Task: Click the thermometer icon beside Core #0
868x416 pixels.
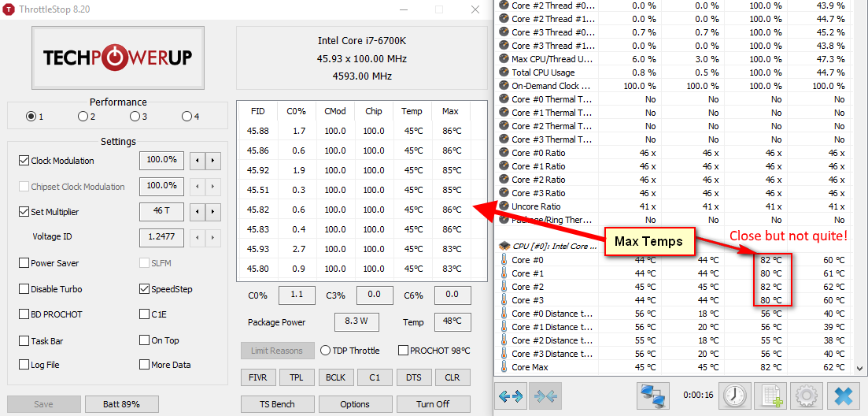Action: pos(504,260)
